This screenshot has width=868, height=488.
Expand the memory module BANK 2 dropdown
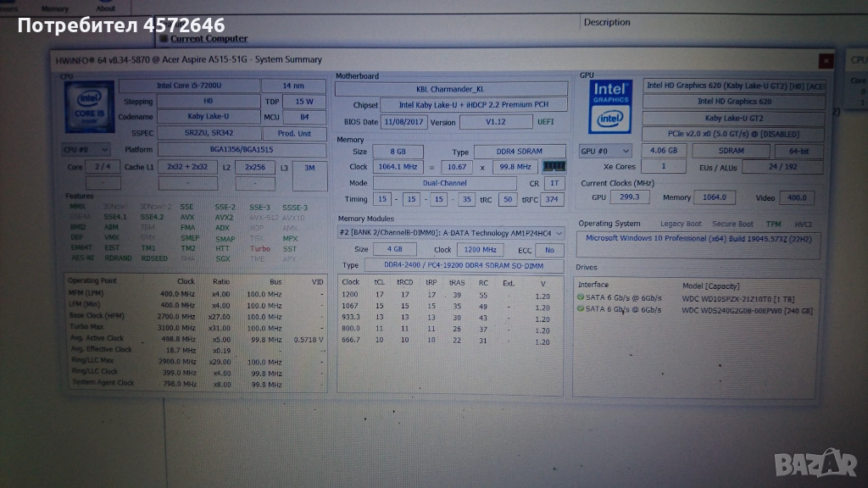click(x=450, y=233)
